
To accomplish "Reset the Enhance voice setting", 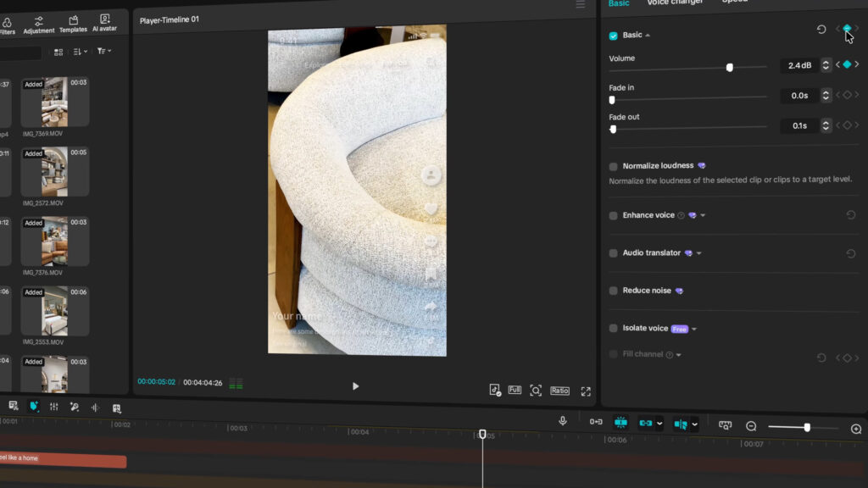I will click(851, 214).
